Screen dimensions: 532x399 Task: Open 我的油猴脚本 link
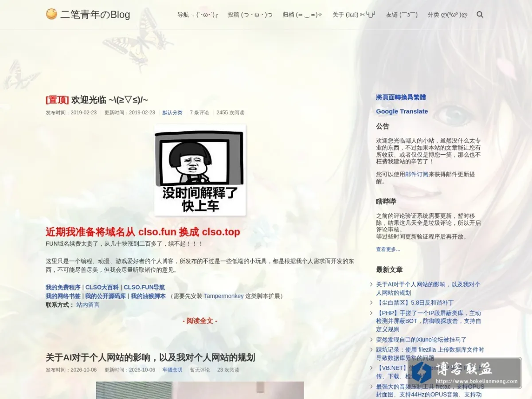148,296
